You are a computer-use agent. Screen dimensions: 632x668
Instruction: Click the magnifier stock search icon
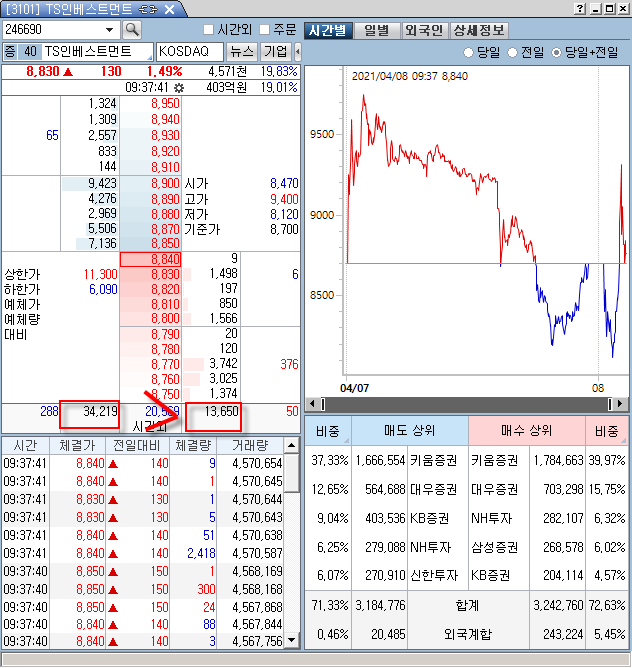point(132,30)
